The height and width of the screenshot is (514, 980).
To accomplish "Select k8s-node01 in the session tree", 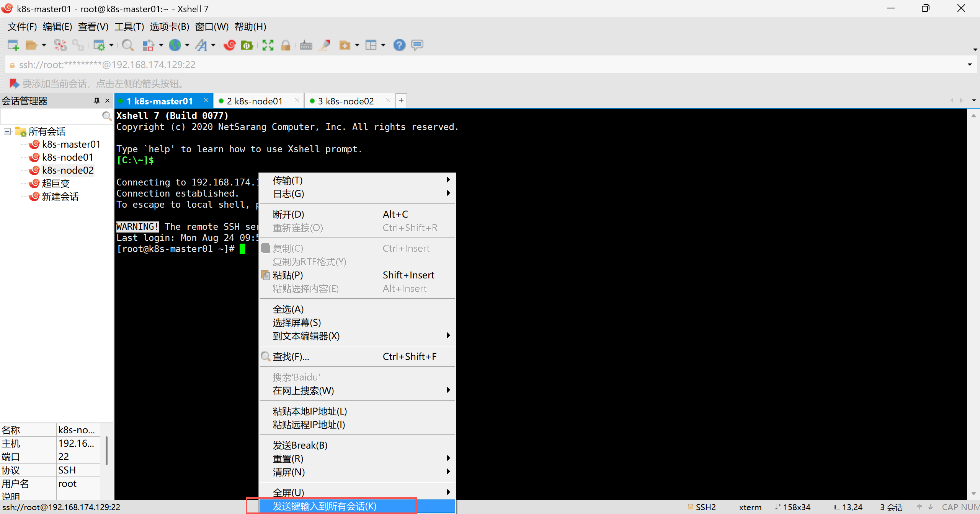I will click(68, 157).
